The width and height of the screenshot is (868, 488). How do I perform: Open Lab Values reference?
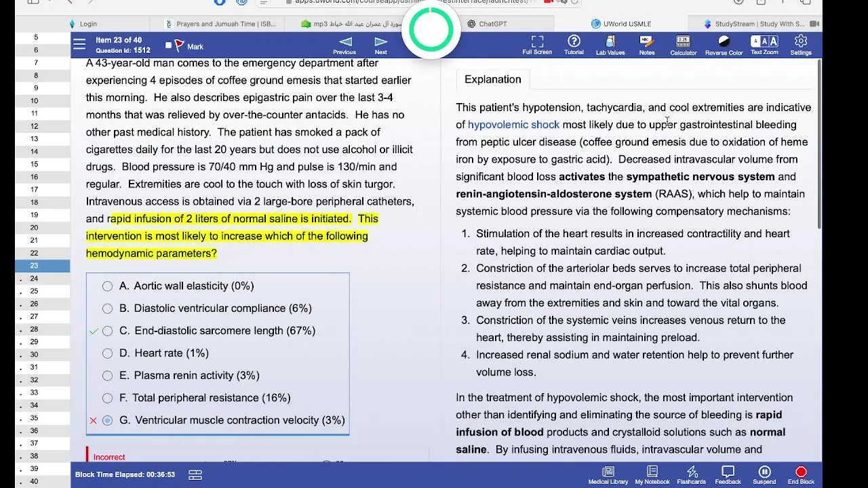click(x=610, y=45)
